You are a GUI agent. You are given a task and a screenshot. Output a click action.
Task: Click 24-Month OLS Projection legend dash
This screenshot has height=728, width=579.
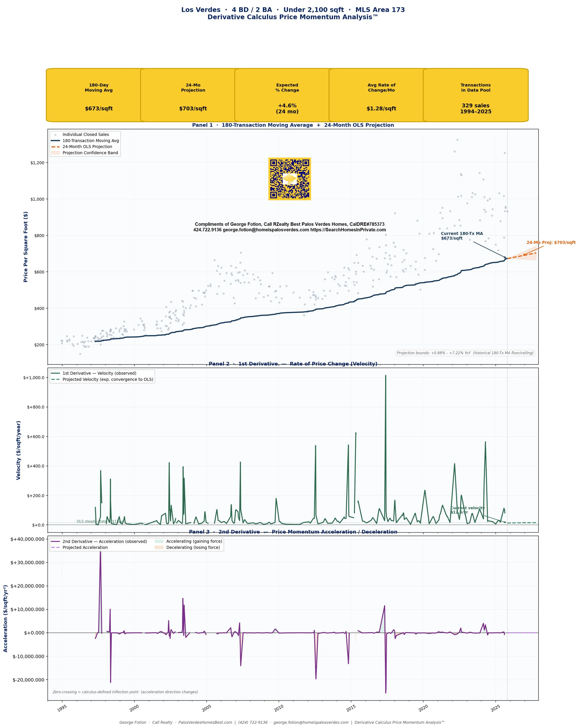(55, 147)
